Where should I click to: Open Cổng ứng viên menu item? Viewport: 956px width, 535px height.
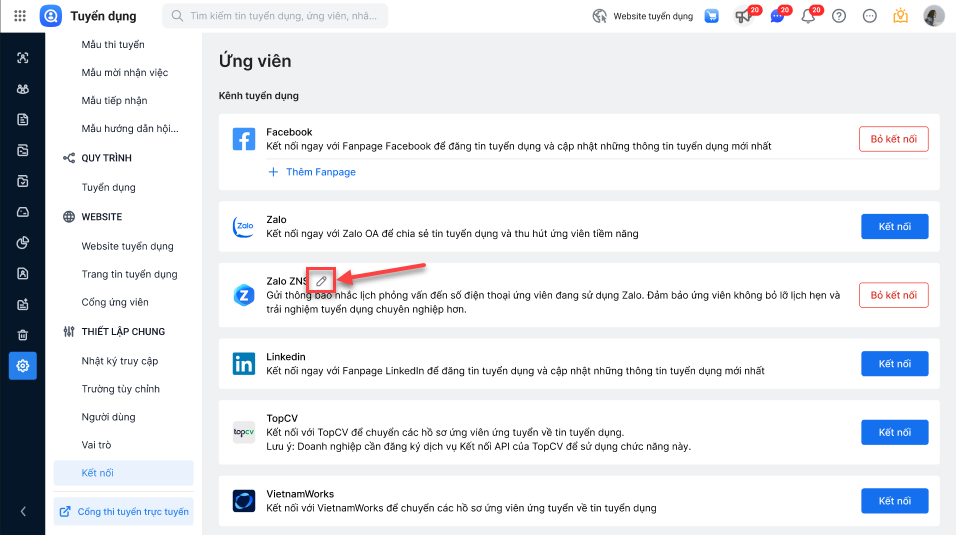tap(115, 302)
